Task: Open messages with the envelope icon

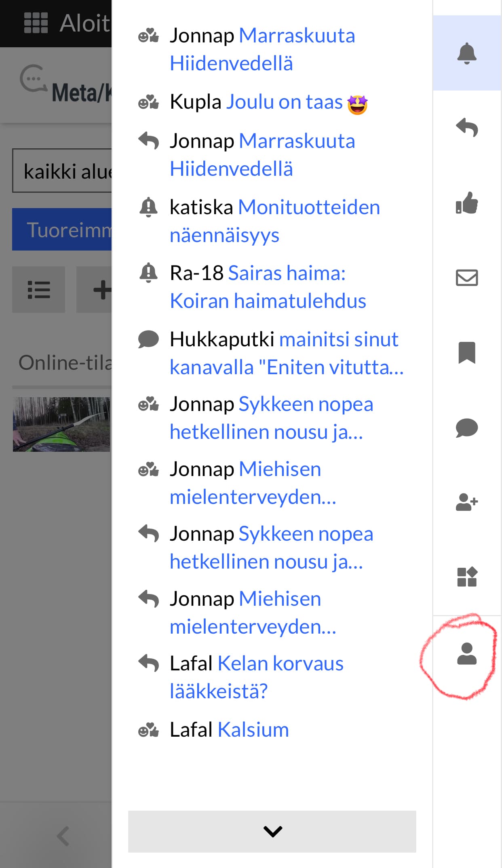Action: point(467,278)
